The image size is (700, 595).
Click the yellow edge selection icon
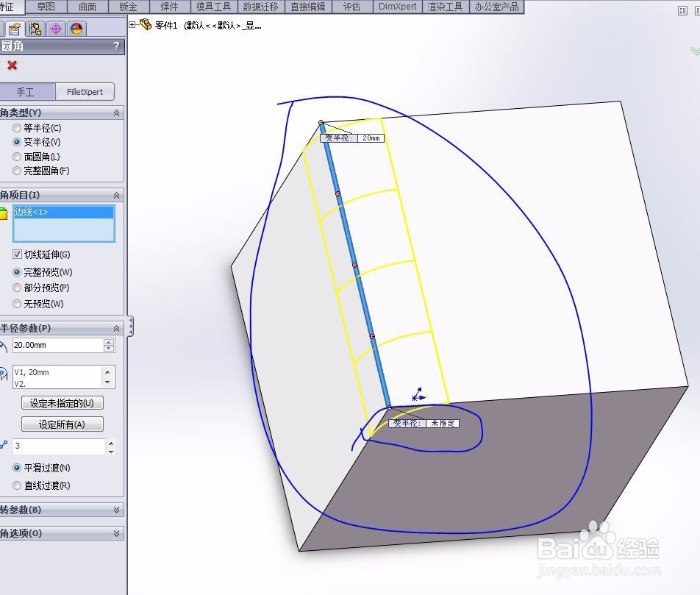click(4, 213)
